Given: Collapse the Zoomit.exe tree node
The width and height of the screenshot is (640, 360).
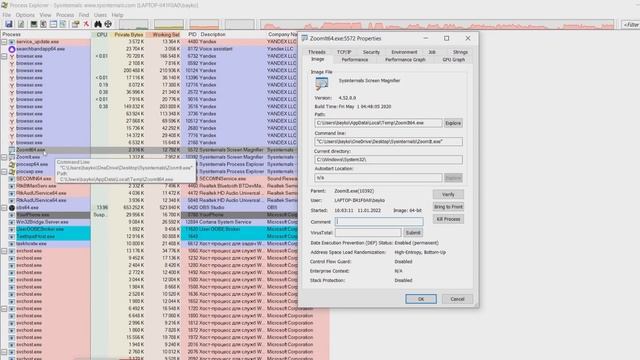Looking at the screenshot, I should click(x=4, y=157).
